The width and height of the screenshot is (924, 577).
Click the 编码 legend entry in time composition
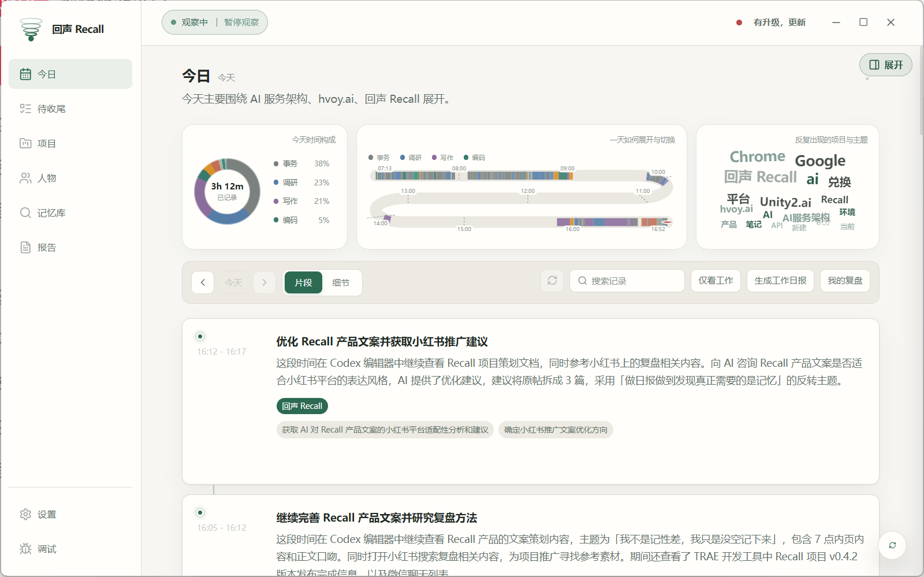click(301, 220)
